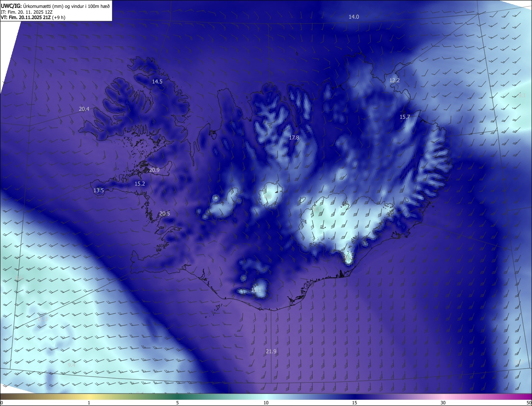
Task: Click the 21.9 value south of Iceland
Action: point(271,351)
